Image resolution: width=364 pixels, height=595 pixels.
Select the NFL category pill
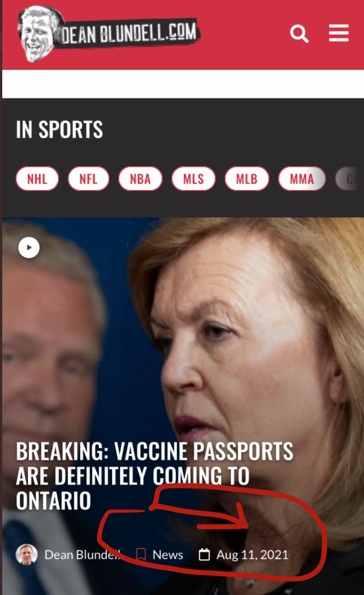pos(88,179)
